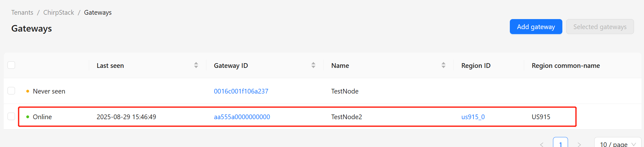
Task: Click the orange Never seen status dot
Action: pos(28,91)
